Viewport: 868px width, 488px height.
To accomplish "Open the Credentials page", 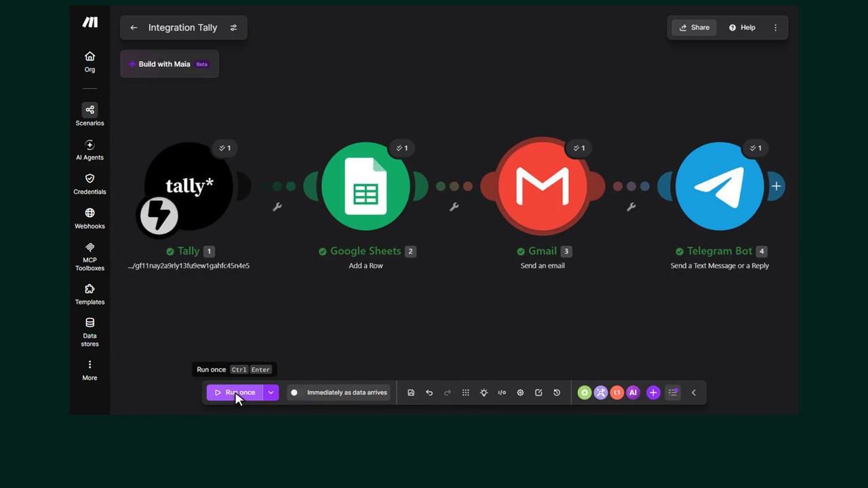I will tap(90, 184).
